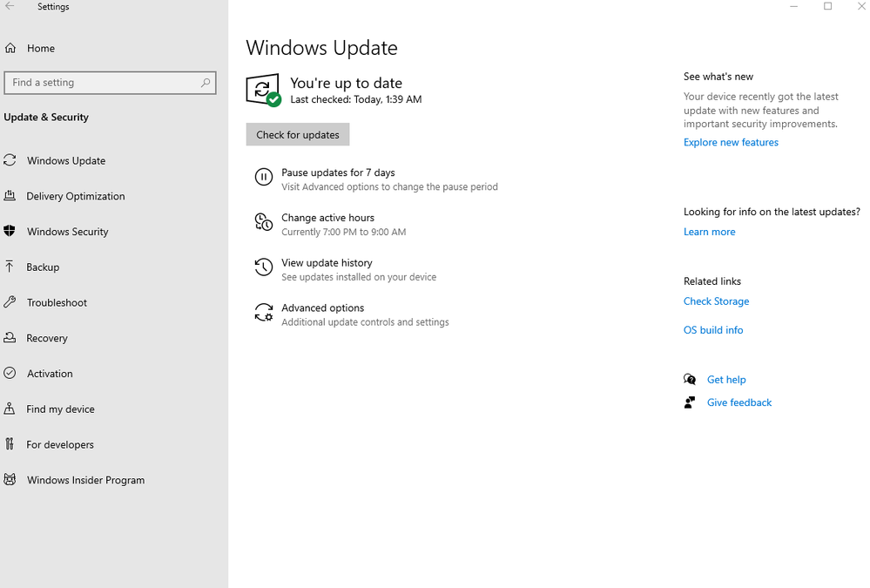
Task: Click the back arrow in Settings title bar
Action: click(10, 6)
